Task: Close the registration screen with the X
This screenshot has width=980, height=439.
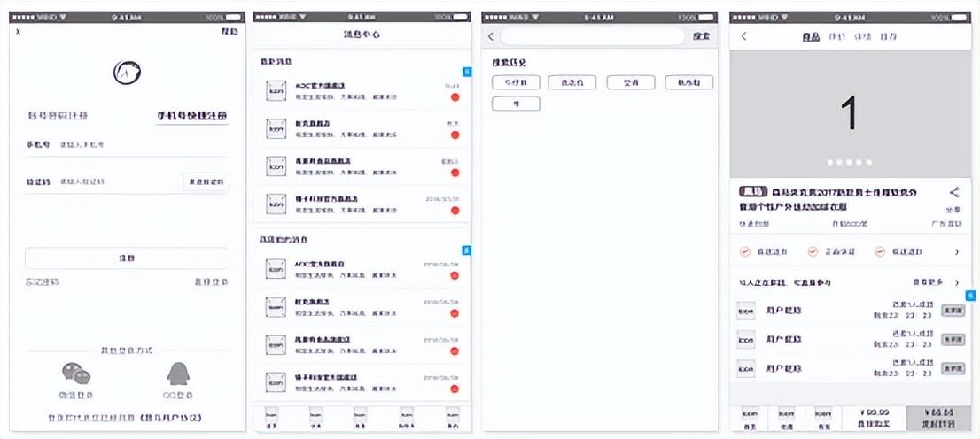Action: (18, 32)
